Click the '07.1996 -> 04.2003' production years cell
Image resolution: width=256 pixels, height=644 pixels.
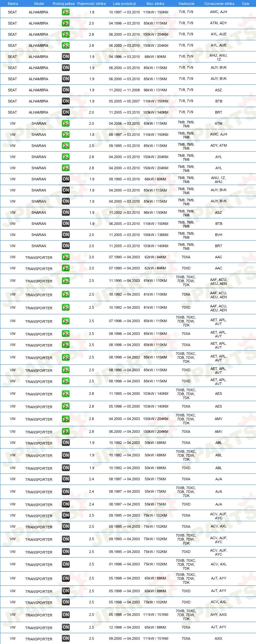click(x=124, y=321)
